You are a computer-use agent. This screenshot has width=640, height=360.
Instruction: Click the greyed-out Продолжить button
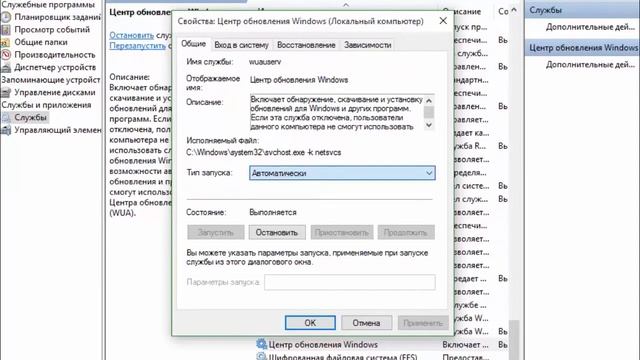(406, 233)
